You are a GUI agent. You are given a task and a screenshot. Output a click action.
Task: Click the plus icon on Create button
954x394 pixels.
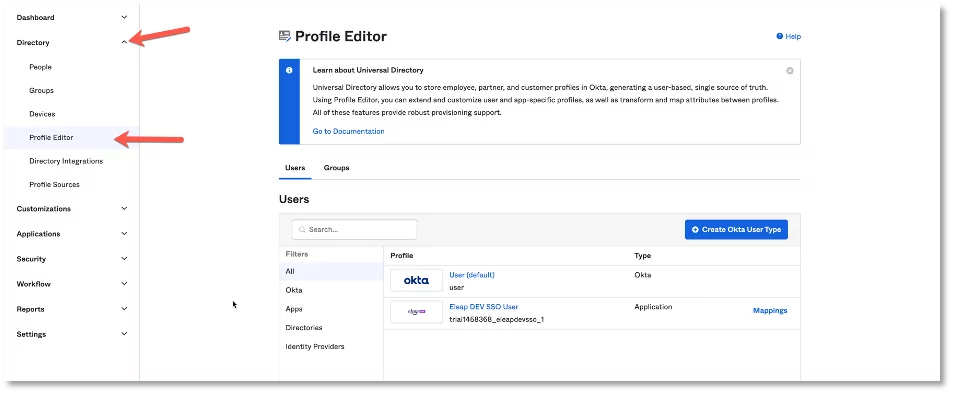[695, 230]
